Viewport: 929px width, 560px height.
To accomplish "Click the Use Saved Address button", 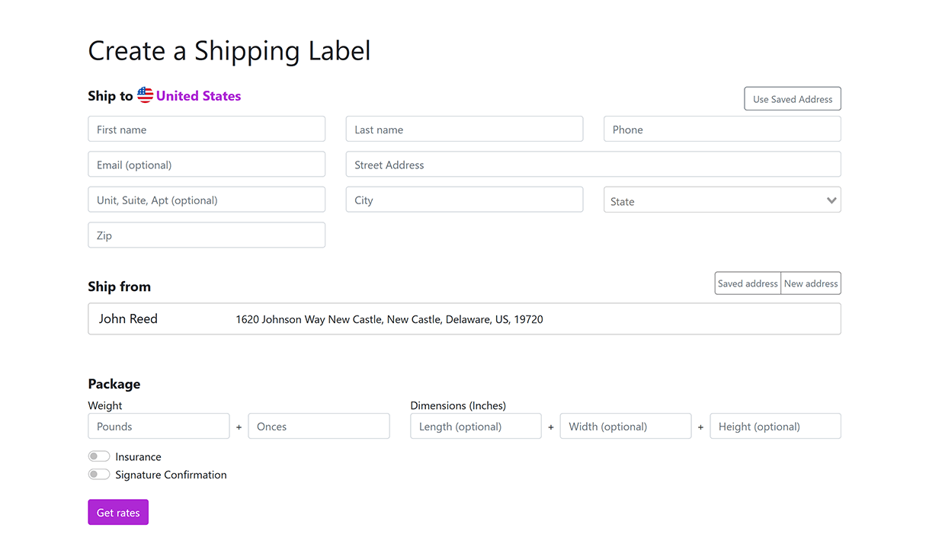I will click(793, 99).
